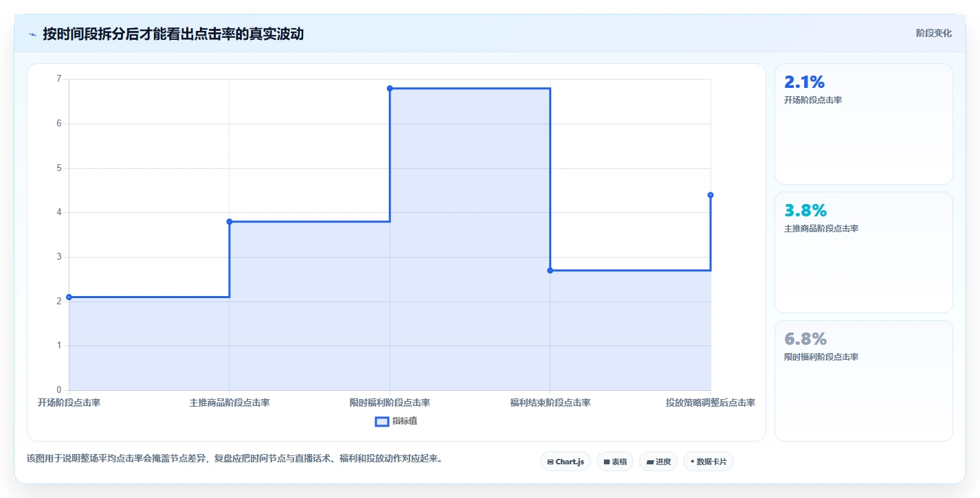The height and width of the screenshot is (498, 980).
Task: Select the Chart.js tag pill
Action: tap(566, 462)
